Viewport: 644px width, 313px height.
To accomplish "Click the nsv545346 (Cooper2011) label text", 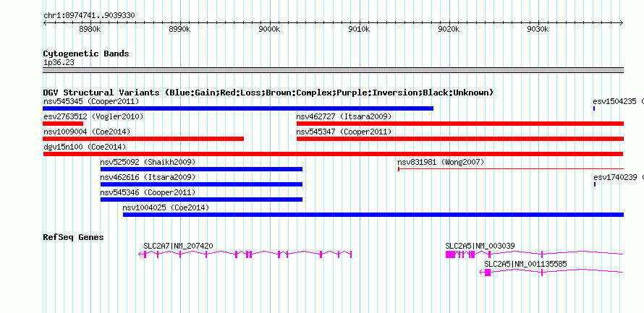I will tap(148, 192).
